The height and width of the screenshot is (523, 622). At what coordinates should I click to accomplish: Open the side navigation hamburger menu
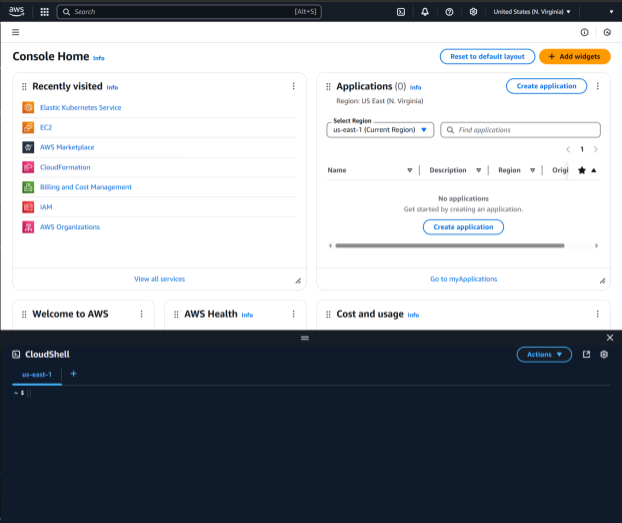point(15,32)
